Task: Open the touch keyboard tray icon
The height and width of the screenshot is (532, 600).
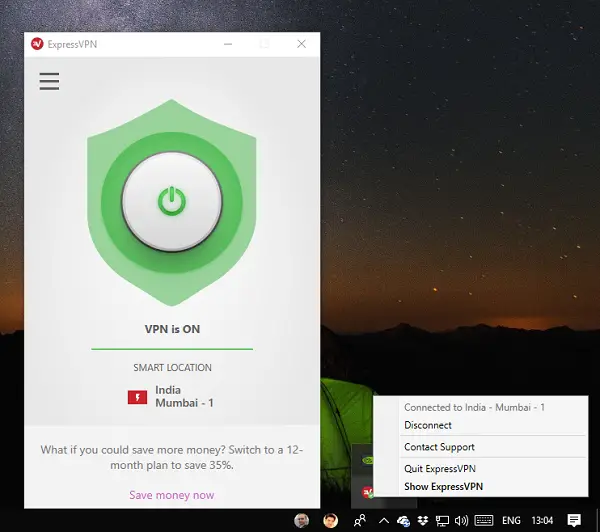Action: click(x=484, y=520)
